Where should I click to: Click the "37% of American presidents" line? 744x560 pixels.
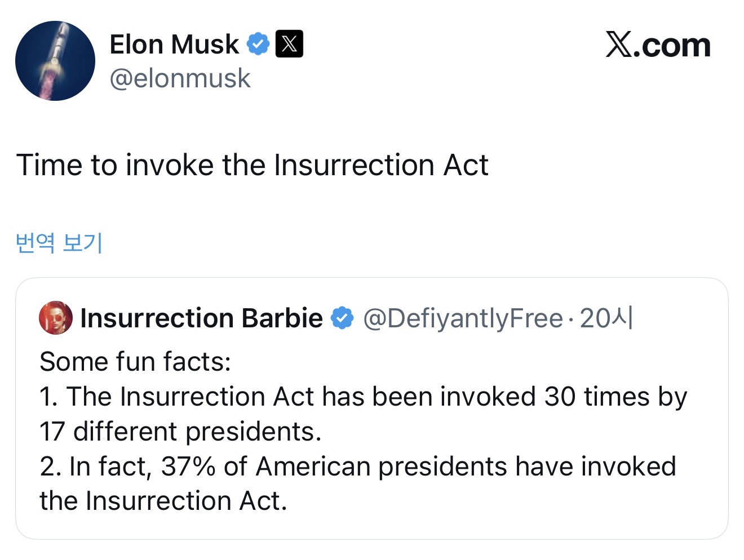357,466
